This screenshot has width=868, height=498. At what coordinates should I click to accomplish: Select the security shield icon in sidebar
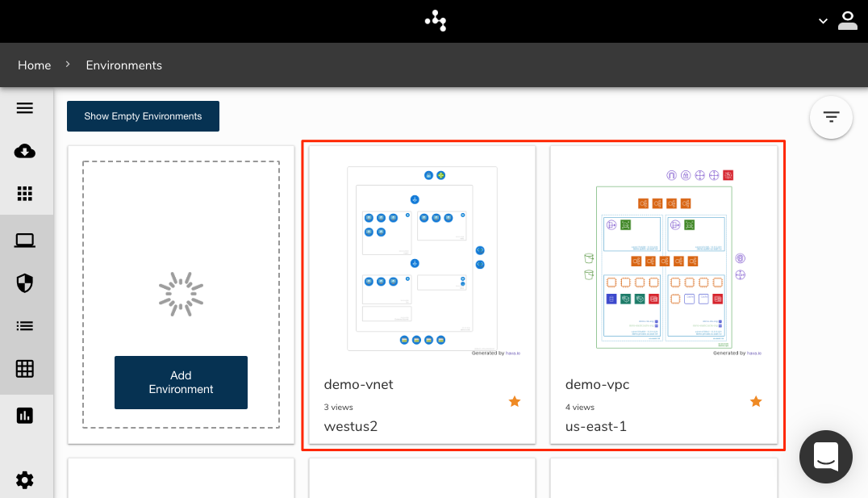pyautogui.click(x=25, y=283)
